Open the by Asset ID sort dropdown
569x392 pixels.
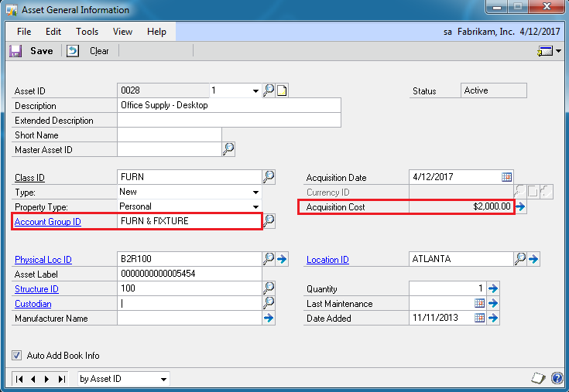point(163,379)
